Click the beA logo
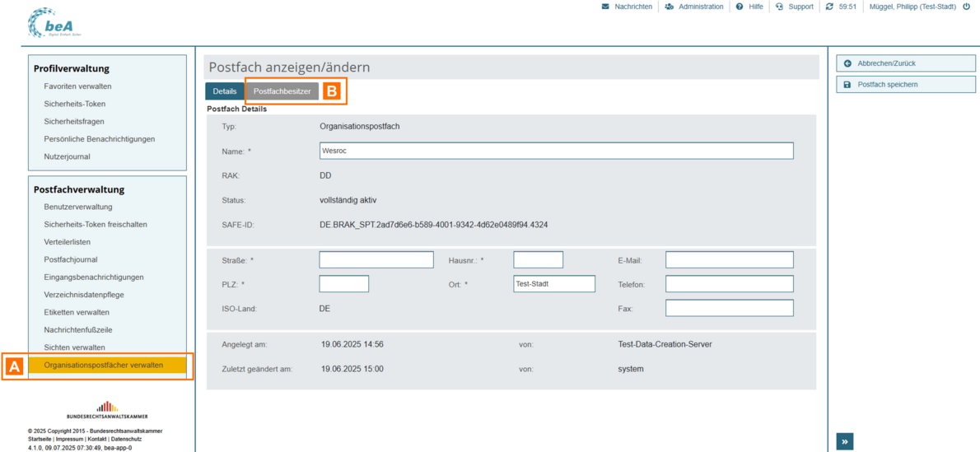This screenshot has width=980, height=452. 55,23
